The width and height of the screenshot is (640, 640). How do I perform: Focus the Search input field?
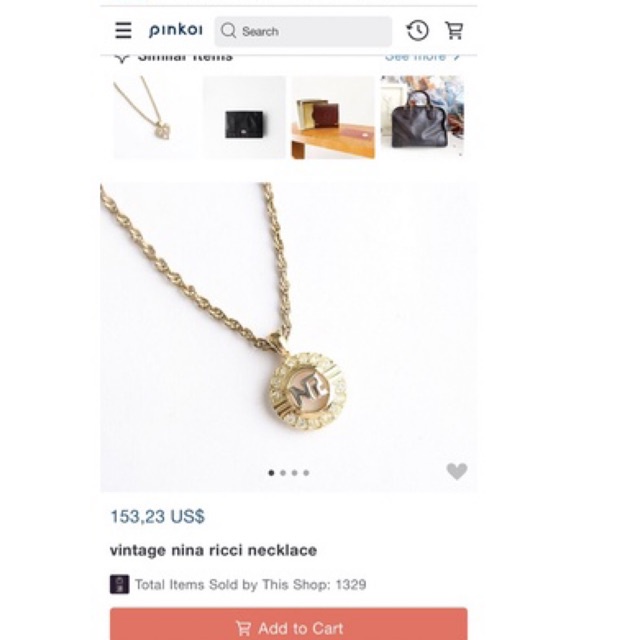(303, 31)
